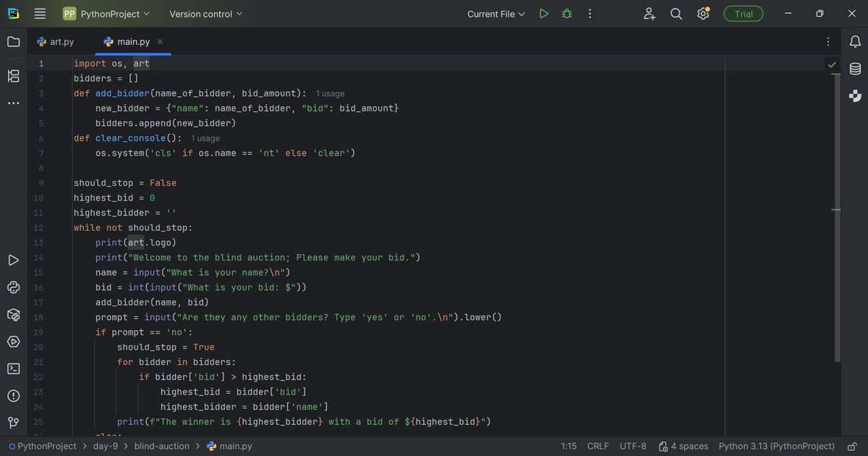The height and width of the screenshot is (456, 868).
Task: Click the Trial button
Action: click(x=743, y=13)
